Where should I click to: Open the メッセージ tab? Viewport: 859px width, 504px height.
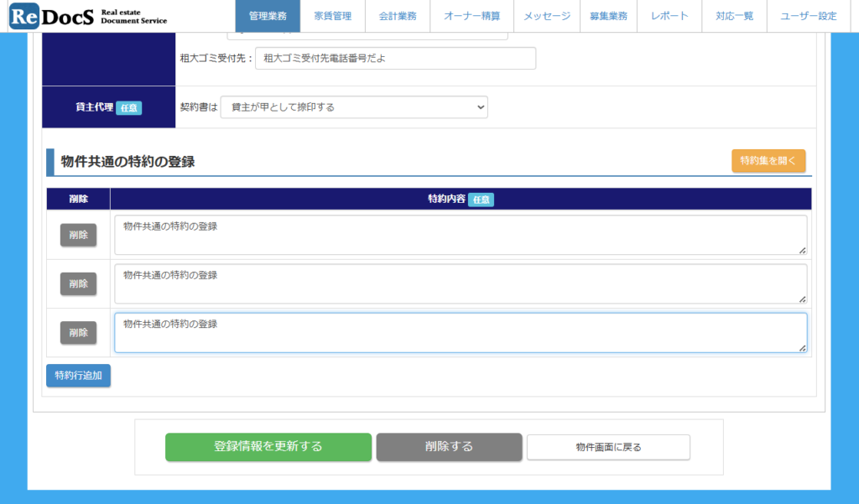(547, 16)
